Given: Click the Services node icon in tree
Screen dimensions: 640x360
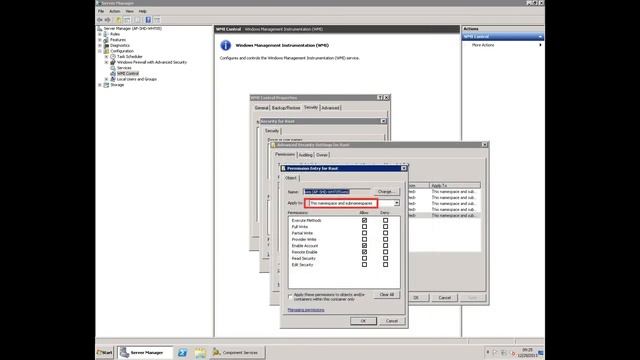Looking at the screenshot, I should click(x=113, y=68).
